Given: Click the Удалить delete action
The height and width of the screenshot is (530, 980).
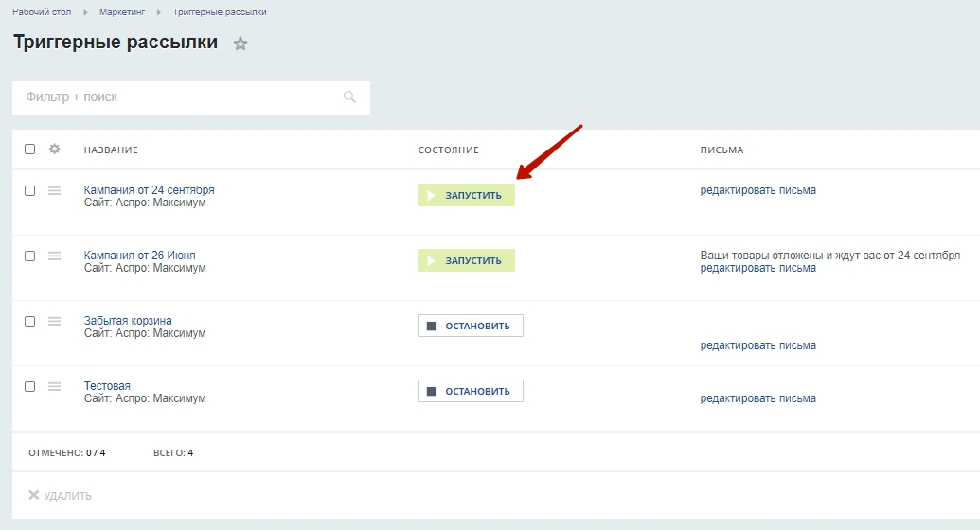Looking at the screenshot, I should pos(61,495).
